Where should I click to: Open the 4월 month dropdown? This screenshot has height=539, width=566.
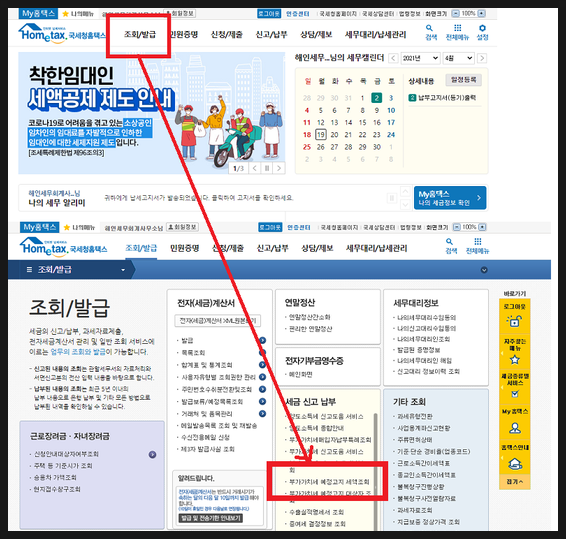point(458,58)
